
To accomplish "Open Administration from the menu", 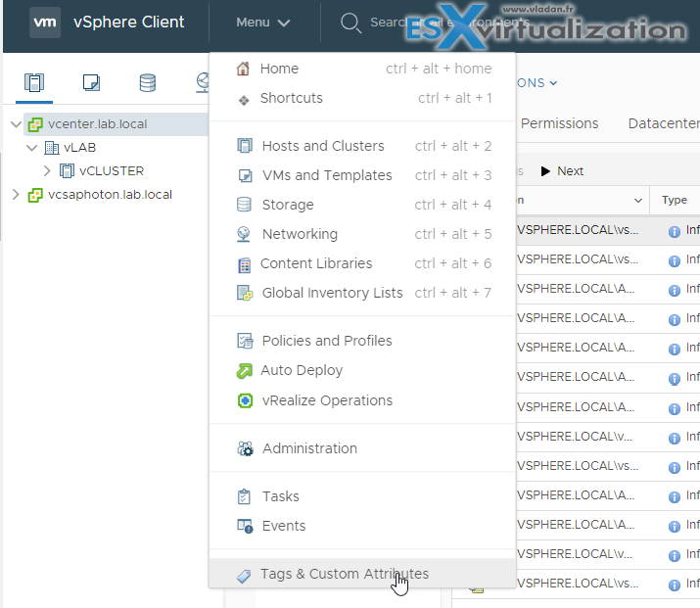I will (x=362, y=448).
